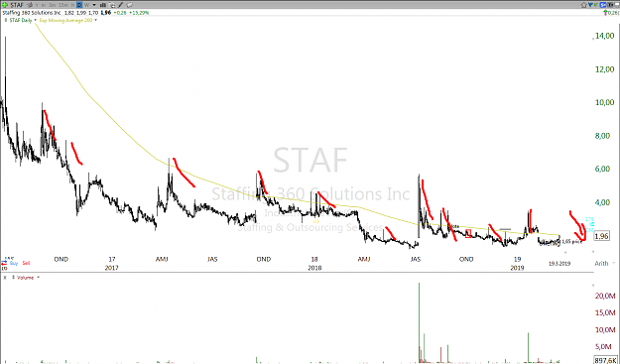Click the chart template icon beside the bar-style icon
Screen dimensions: 620x364
(112, 5)
